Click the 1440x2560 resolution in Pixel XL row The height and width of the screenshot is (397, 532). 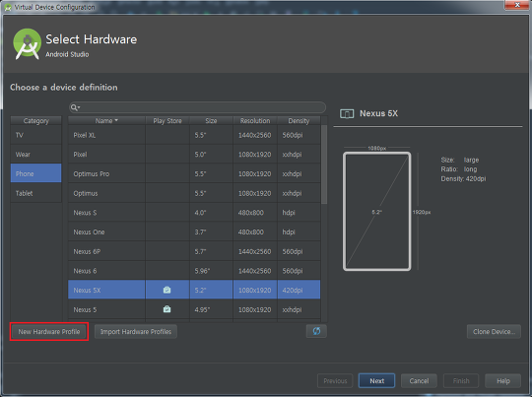point(254,135)
